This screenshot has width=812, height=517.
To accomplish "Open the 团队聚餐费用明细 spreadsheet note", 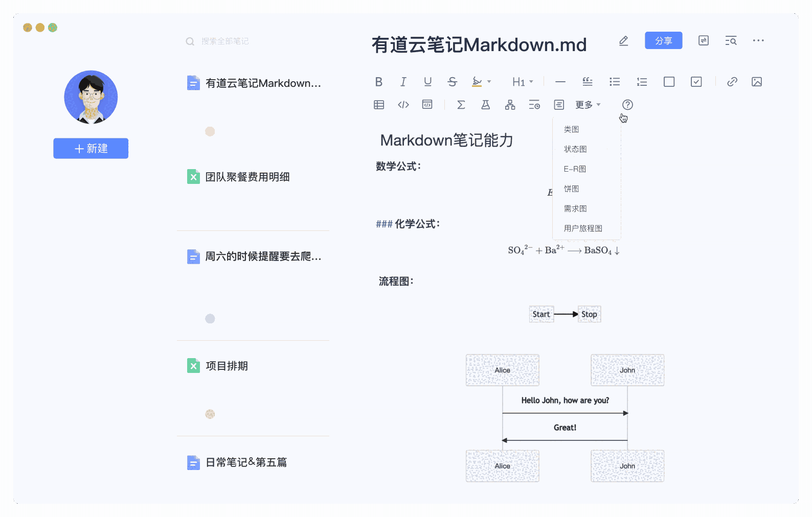I will pos(238,177).
